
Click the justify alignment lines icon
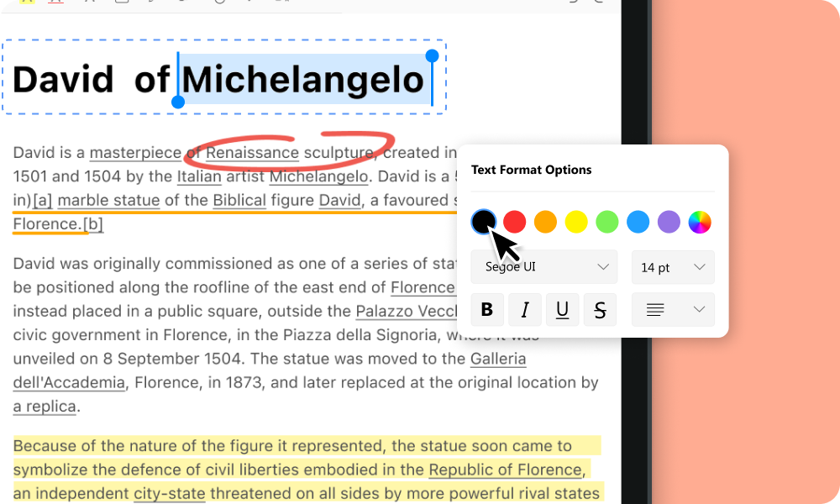[x=655, y=310]
